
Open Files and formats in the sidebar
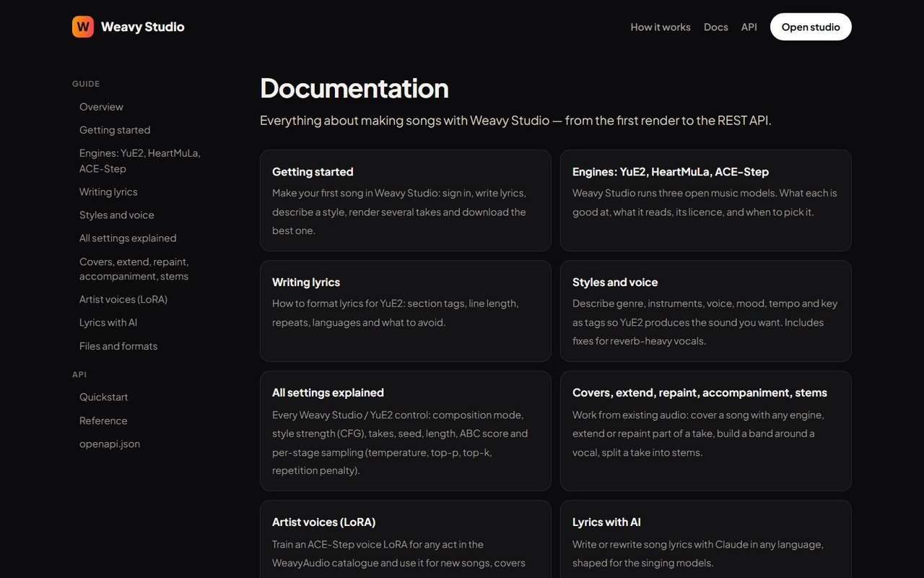118,346
